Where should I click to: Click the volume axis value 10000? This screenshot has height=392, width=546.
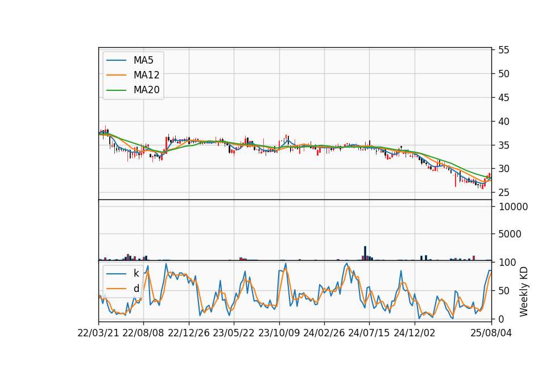tap(514, 207)
